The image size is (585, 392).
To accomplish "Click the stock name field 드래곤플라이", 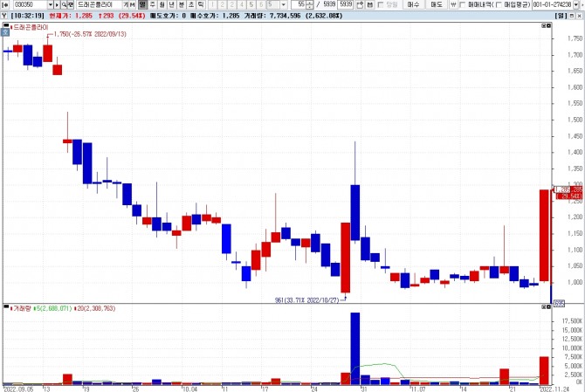I will (x=100, y=4).
